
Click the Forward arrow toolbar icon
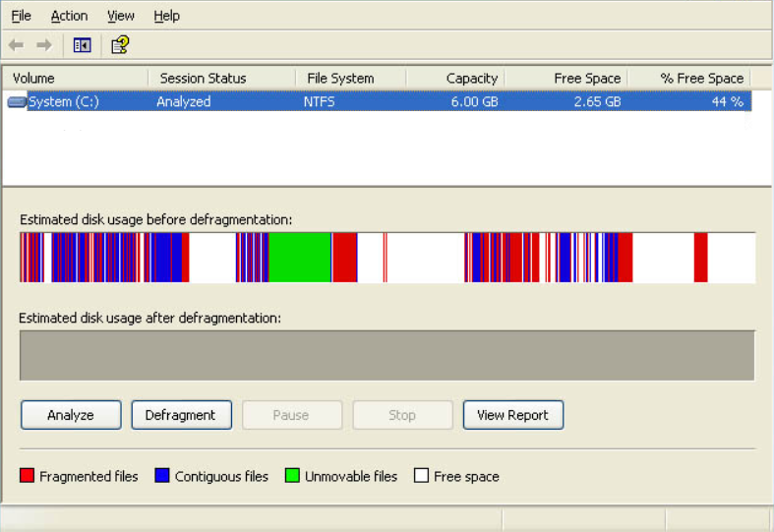[x=44, y=45]
